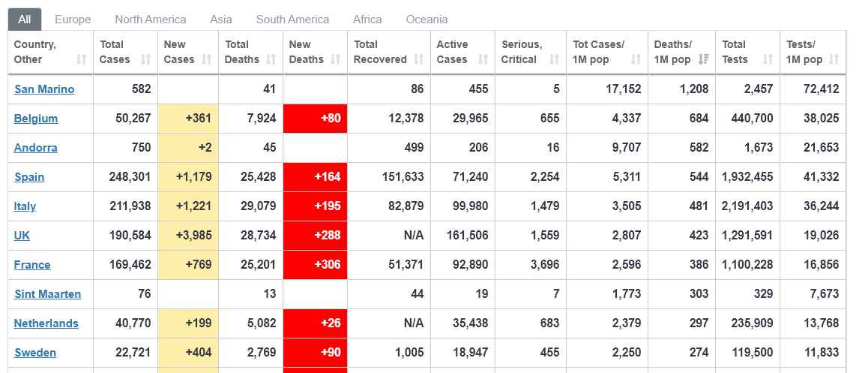The image size is (868, 373).
Task: Click Italy's total tests value 2,191,403
Action: (747, 206)
